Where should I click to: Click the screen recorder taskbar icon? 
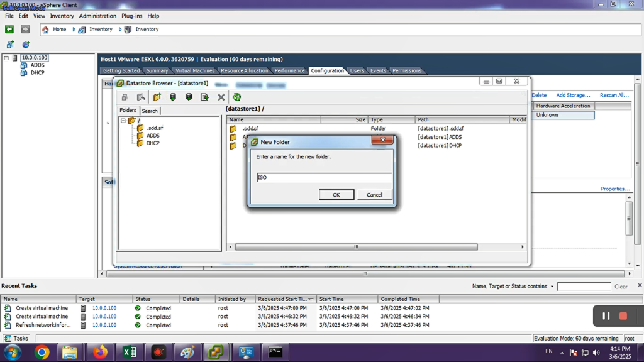158,352
